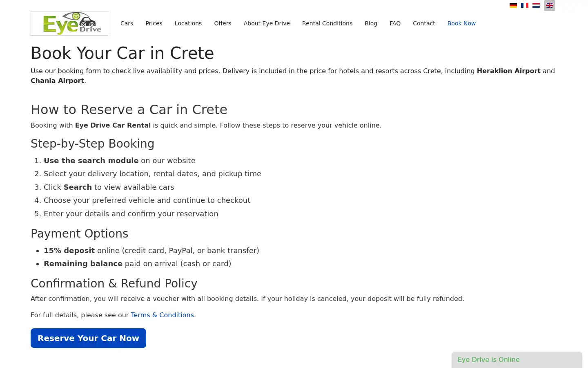
Task: Click the Book Your Car in Crete heading
Action: tap(122, 53)
